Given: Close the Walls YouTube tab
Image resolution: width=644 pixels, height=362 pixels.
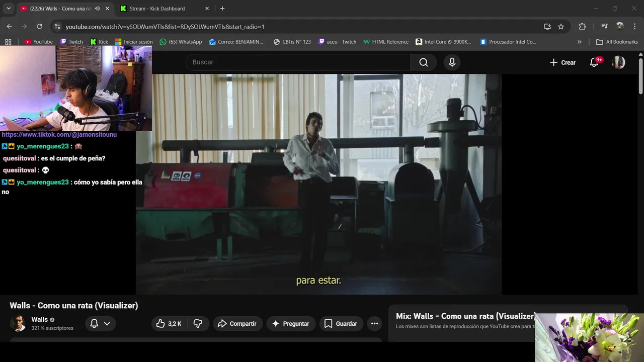Looking at the screenshot, I should [107, 9].
